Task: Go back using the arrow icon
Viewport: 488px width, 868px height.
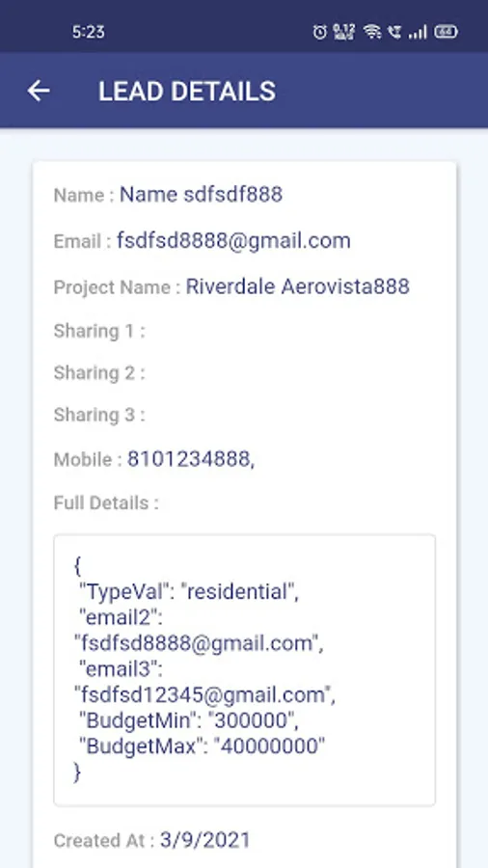Action: (39, 91)
